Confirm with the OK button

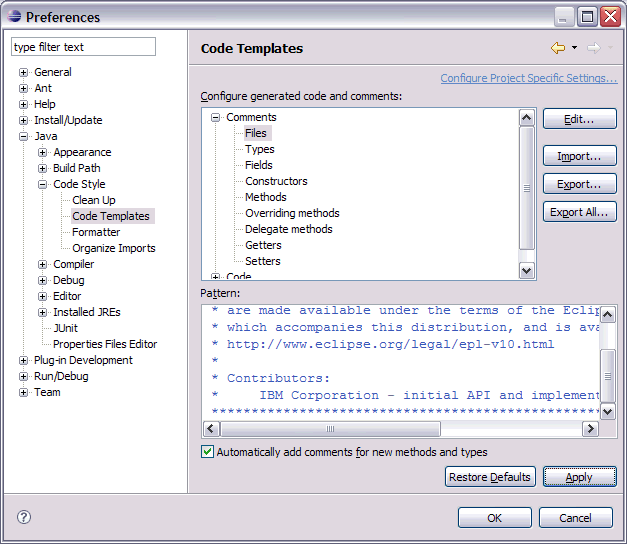click(x=495, y=518)
